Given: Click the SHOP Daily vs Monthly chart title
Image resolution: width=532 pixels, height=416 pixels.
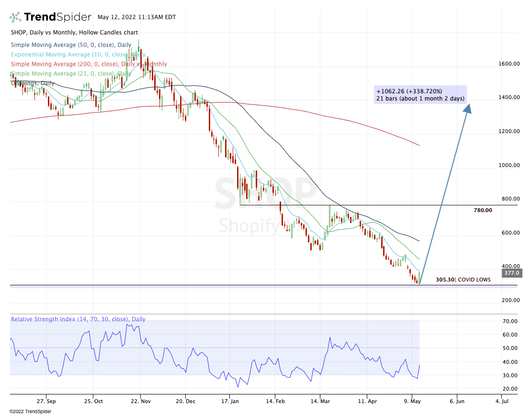Looking at the screenshot, I should coord(74,33).
